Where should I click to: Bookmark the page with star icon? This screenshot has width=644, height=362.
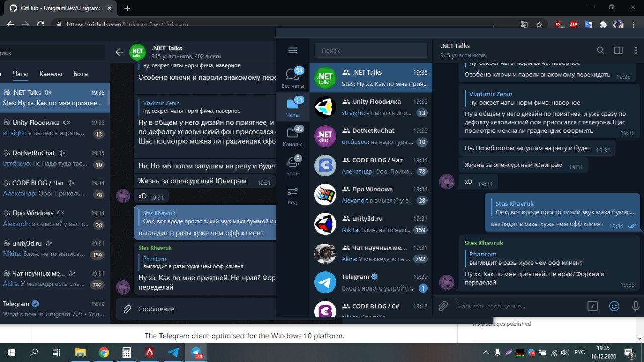539,24
